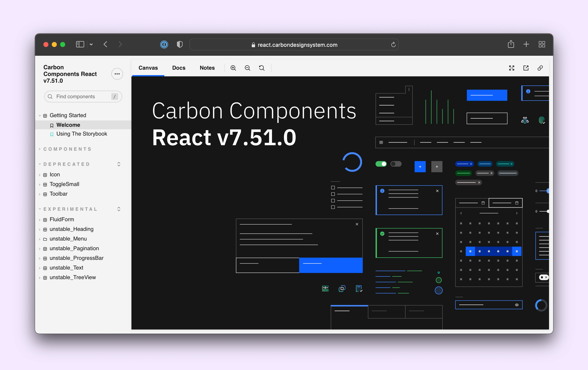Open canvas in new tab icon
Screen dimensions: 588x370
point(526,68)
